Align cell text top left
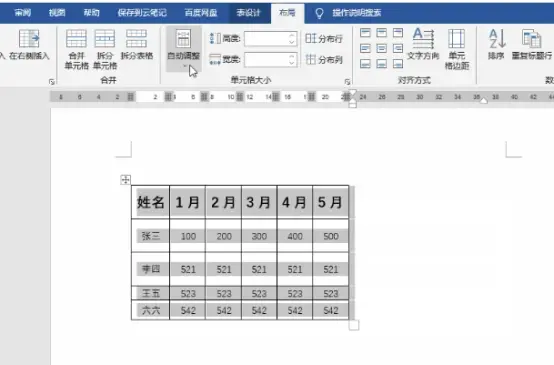 tap(365, 33)
